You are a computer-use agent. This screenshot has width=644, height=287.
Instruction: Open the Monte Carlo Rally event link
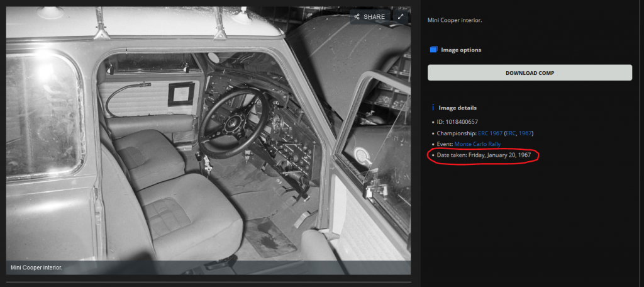[x=477, y=144]
